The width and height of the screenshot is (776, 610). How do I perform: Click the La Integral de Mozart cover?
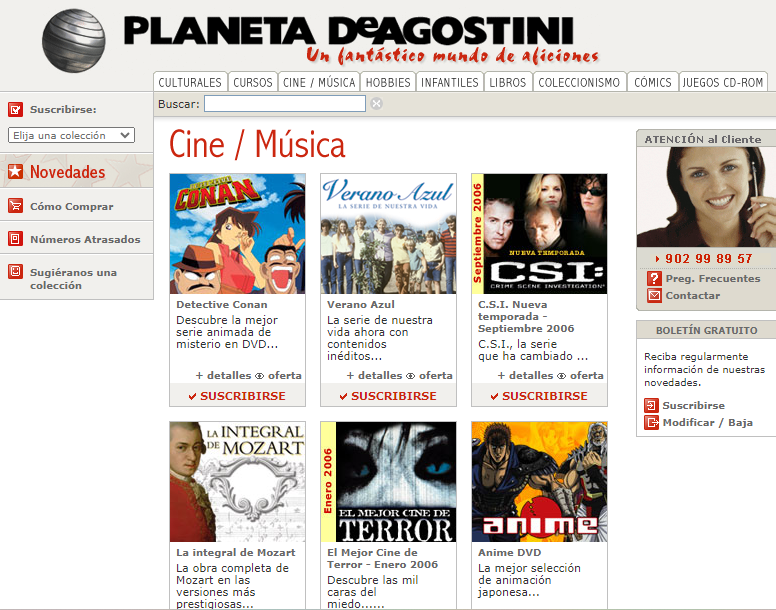point(238,482)
